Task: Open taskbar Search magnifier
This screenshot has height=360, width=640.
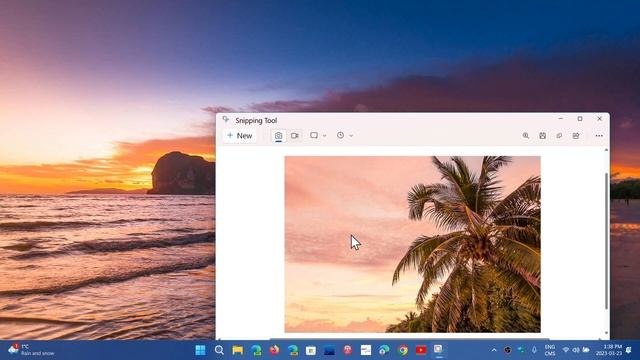Action: click(219, 350)
